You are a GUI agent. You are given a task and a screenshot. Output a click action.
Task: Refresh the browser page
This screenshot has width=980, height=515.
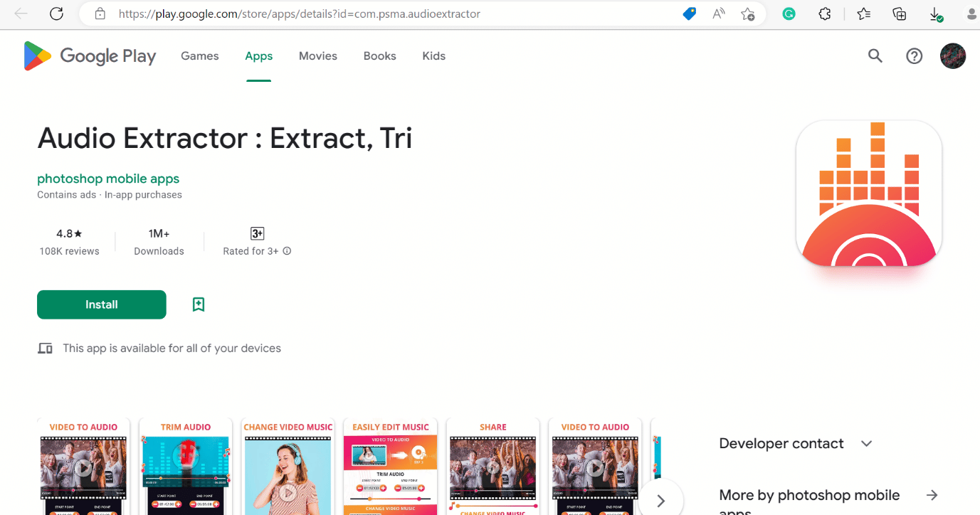point(57,14)
